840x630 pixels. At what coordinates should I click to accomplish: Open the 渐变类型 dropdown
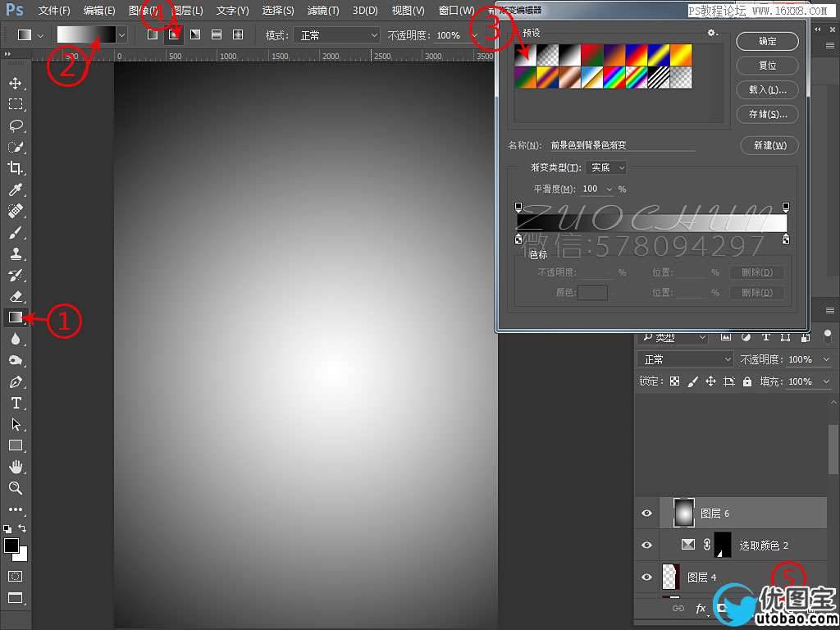click(608, 167)
